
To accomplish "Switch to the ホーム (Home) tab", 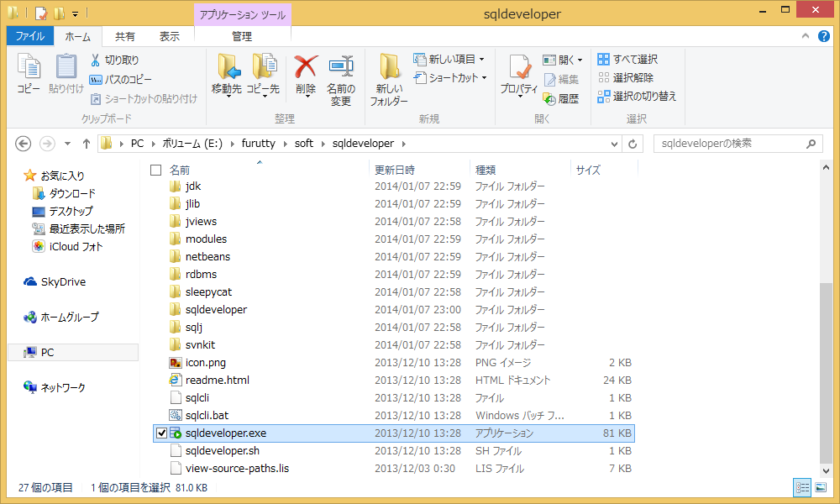I will [77, 36].
